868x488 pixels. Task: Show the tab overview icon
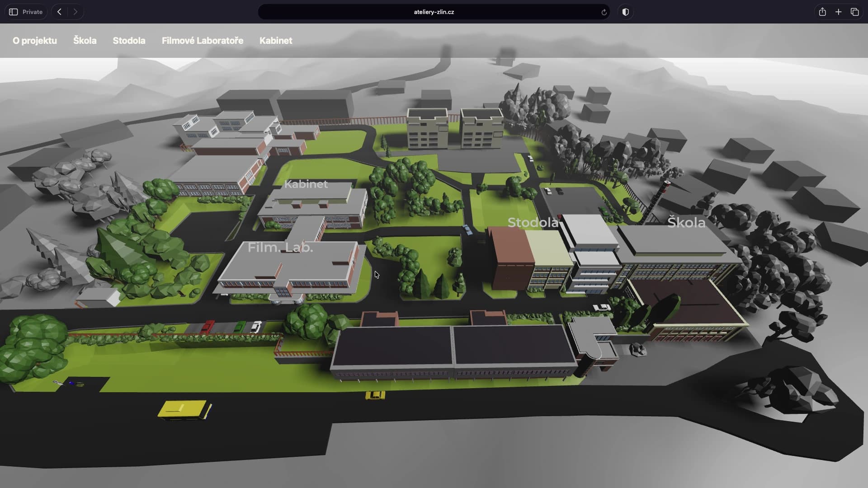(x=854, y=12)
